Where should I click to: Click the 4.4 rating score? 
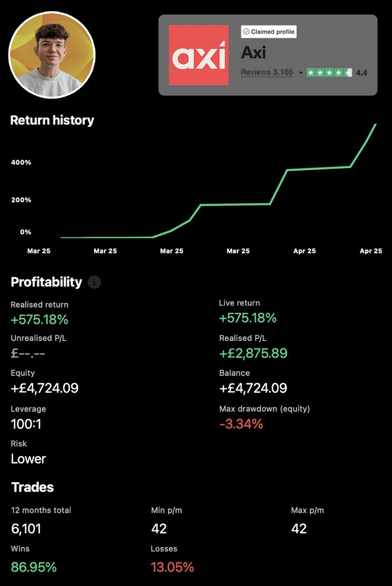click(x=361, y=73)
